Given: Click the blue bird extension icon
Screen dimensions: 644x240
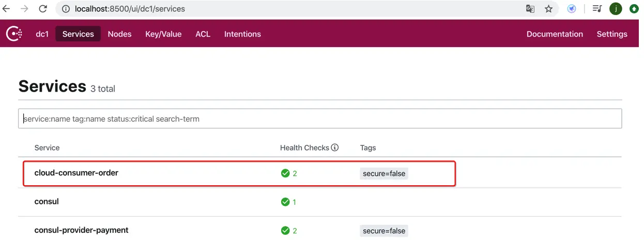Looking at the screenshot, I should [x=572, y=9].
